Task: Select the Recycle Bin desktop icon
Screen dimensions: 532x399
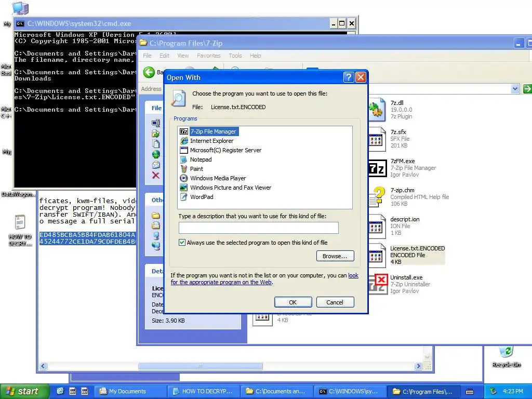Action: pyautogui.click(x=506, y=357)
